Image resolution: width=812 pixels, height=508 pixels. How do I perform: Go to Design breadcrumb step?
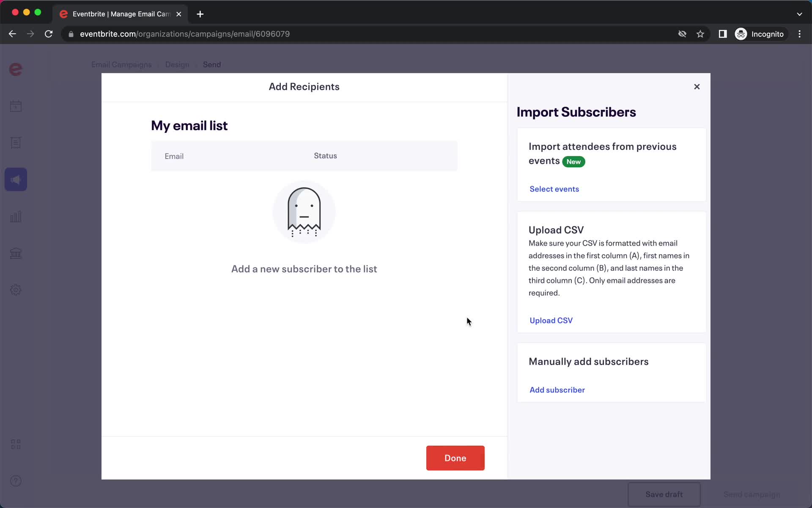(x=177, y=65)
